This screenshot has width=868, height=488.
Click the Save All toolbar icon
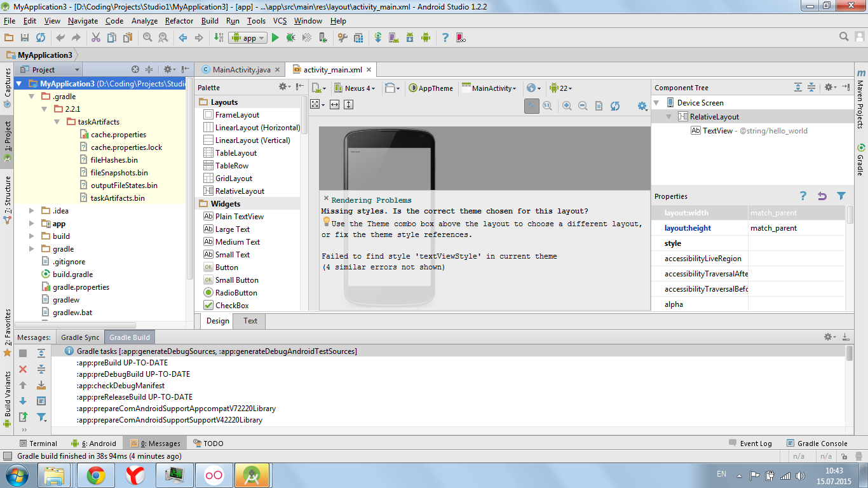(x=25, y=38)
